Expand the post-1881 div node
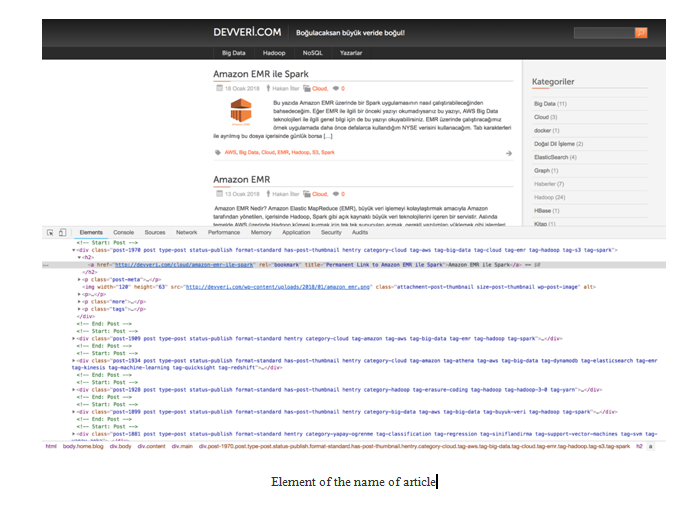The image size is (699, 512). click(74, 434)
